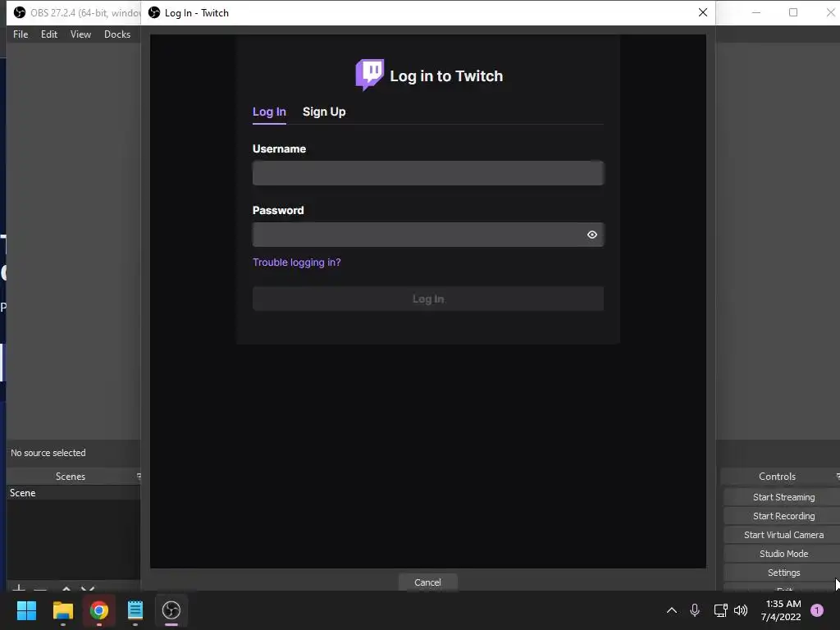Open OBS Settings from Controls dock
The height and width of the screenshot is (630, 840).
click(783, 572)
